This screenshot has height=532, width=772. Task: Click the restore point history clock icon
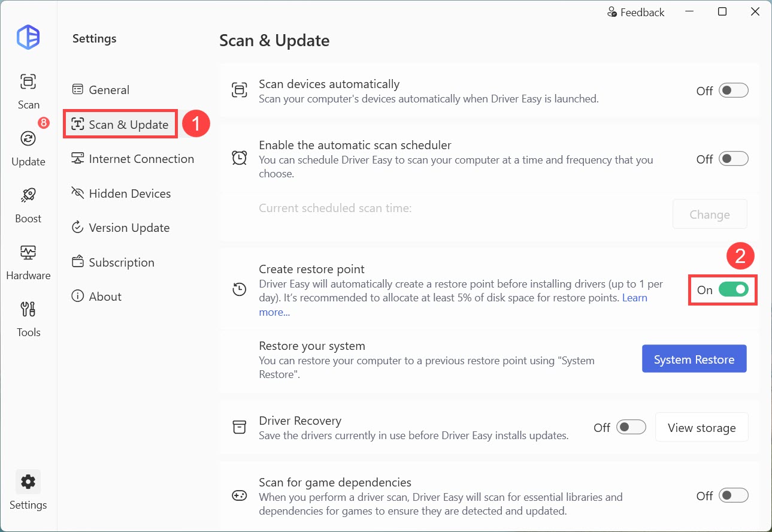coord(239,289)
